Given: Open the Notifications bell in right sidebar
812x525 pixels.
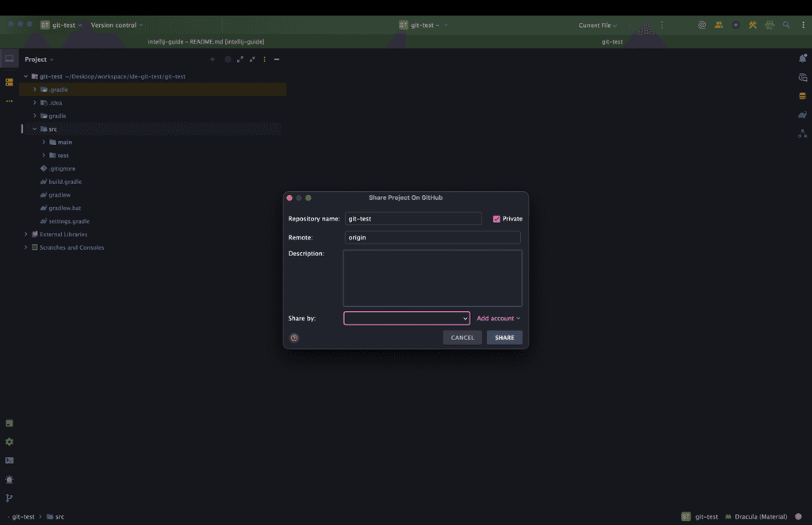Looking at the screenshot, I should pyautogui.click(x=802, y=59).
